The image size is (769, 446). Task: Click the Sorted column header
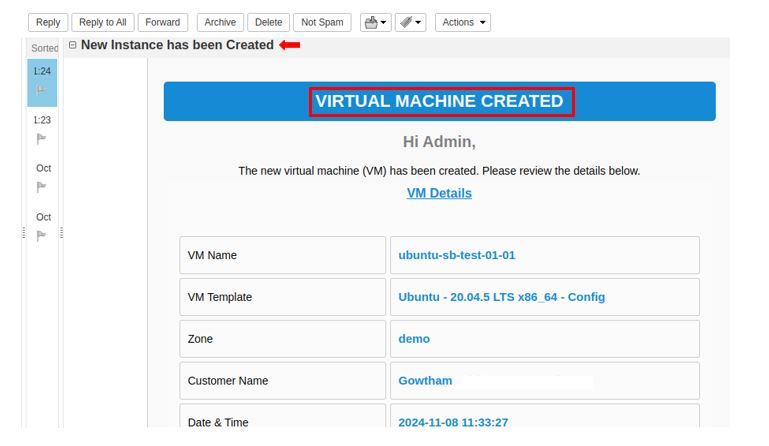44,48
